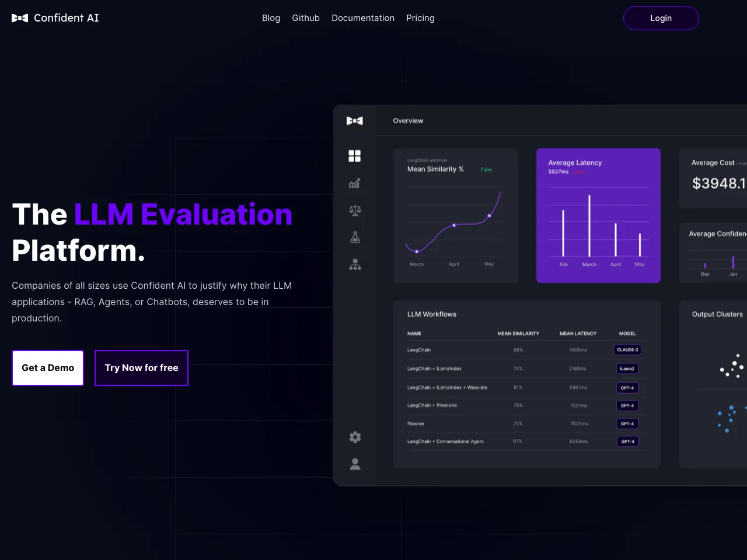Click the CLAUDE-2 model badge
The width and height of the screenshot is (747, 560).
coord(627,350)
